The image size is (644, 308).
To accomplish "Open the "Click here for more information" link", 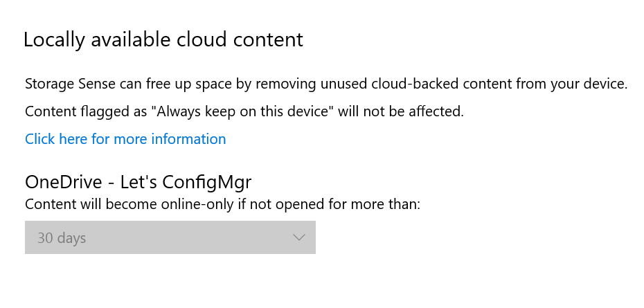I will tap(125, 139).
